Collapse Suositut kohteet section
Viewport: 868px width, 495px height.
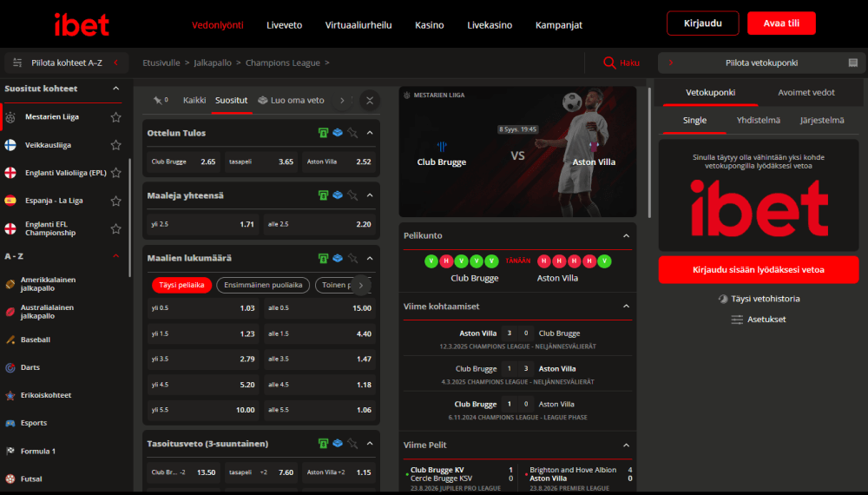pyautogui.click(x=115, y=89)
